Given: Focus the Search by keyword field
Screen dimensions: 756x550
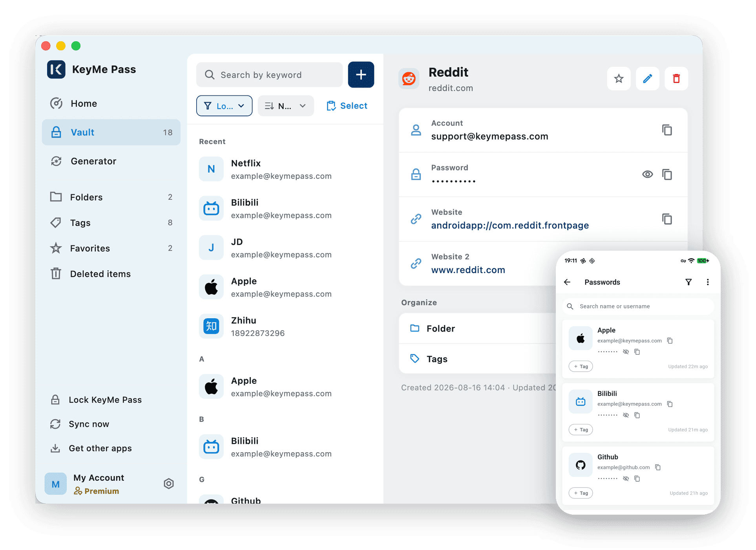Looking at the screenshot, I should 269,75.
